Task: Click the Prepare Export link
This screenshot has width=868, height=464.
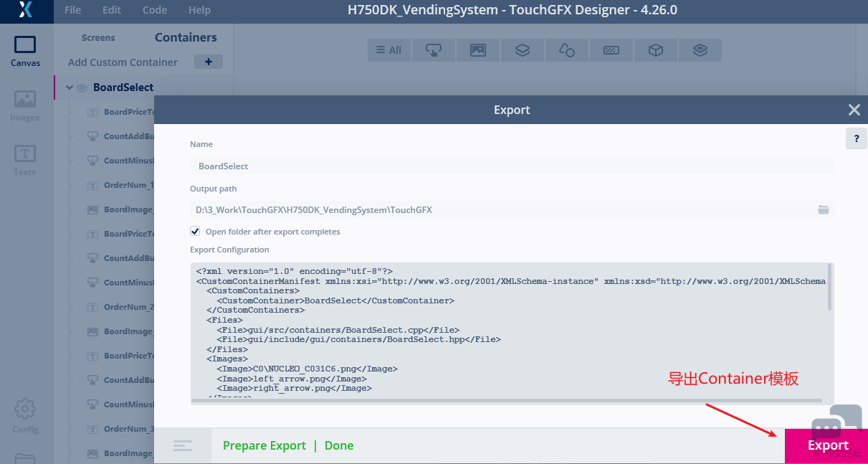Action: 264,445
